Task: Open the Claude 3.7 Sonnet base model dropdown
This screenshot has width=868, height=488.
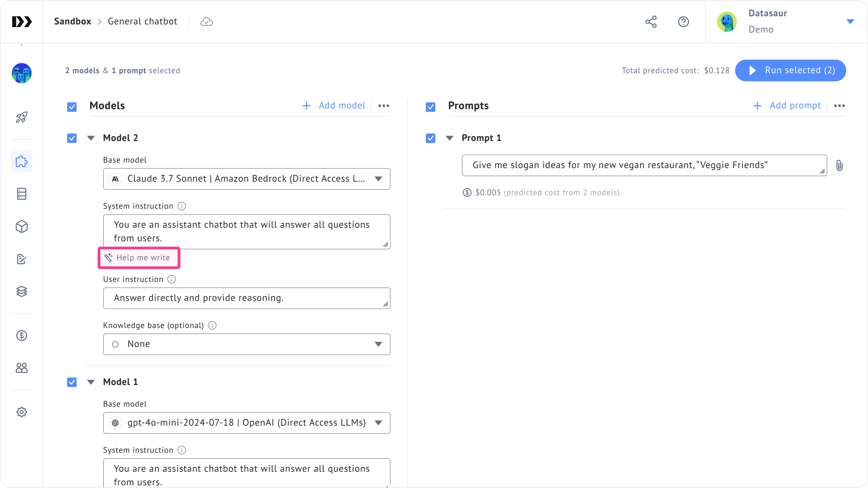Action: point(246,179)
